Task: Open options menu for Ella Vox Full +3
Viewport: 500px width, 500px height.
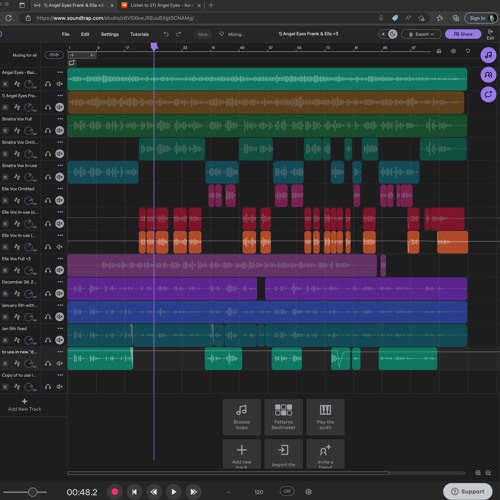Action: (60, 259)
